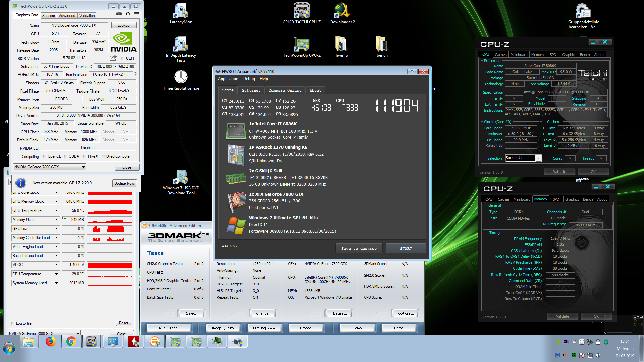Image resolution: width=644 pixels, height=362 pixels.
Task: Click GPU-Z screenshot camera icon
Action: 119,14
